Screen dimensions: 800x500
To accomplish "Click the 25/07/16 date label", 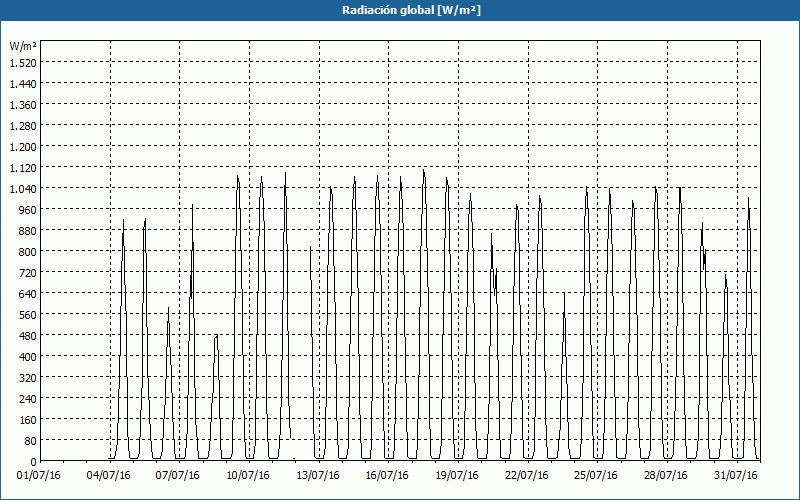I will tap(596, 476).
